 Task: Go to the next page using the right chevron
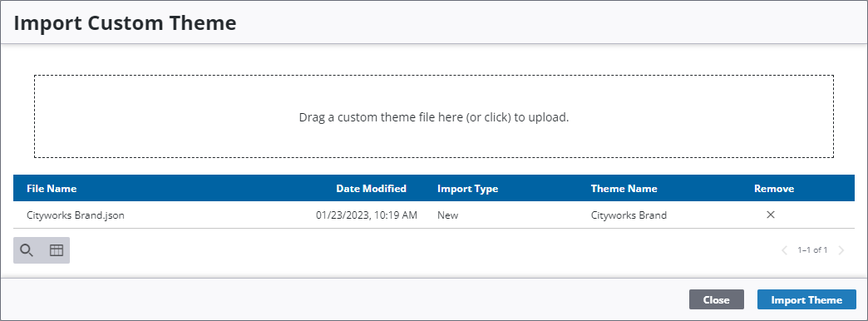pos(841,250)
